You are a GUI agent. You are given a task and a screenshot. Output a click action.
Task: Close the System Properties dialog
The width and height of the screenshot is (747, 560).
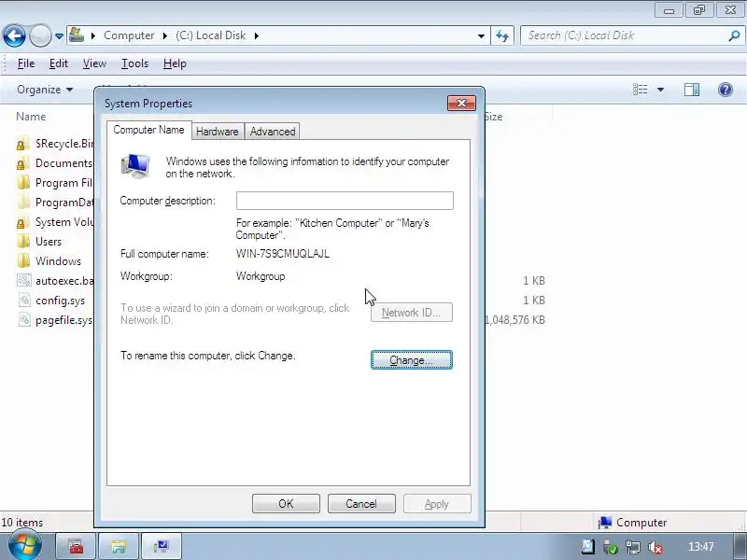[461, 104]
